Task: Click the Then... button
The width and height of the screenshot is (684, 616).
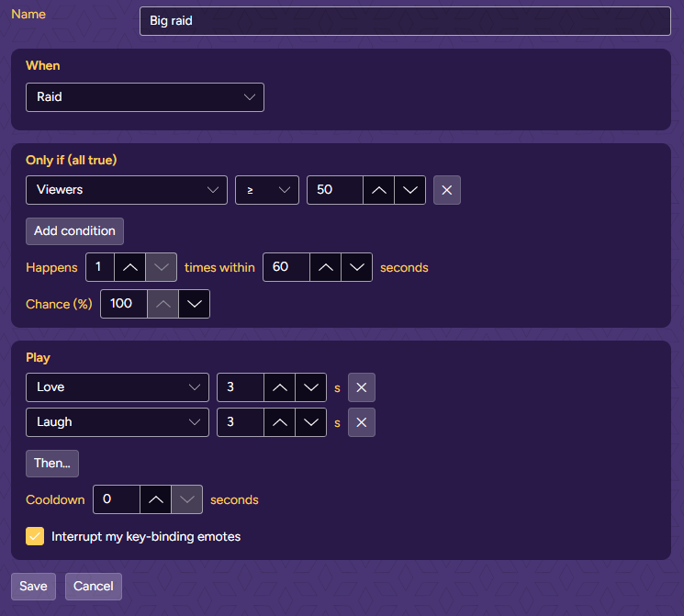Action: 52,464
